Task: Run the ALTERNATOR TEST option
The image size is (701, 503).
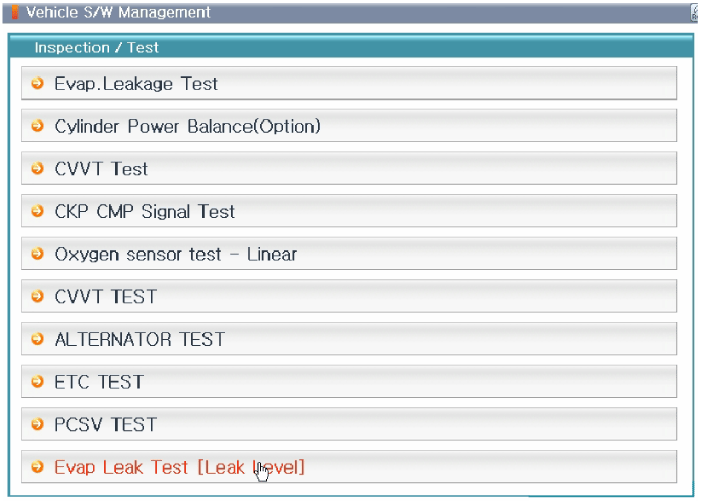Action: 139,339
